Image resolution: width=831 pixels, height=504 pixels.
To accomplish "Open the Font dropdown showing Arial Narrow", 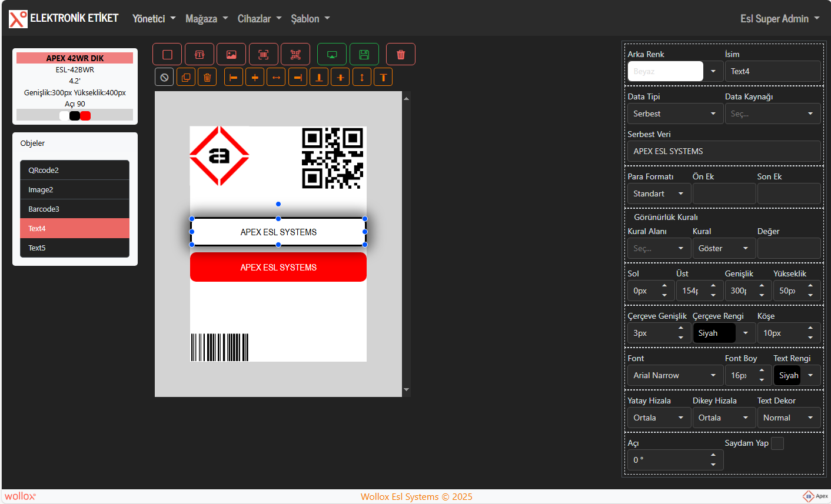I will [x=675, y=375].
